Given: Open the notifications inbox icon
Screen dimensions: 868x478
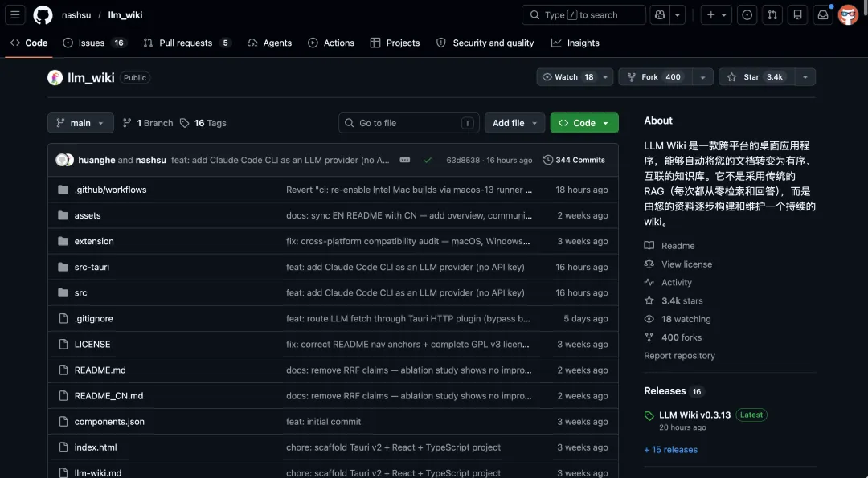Looking at the screenshot, I should point(822,14).
